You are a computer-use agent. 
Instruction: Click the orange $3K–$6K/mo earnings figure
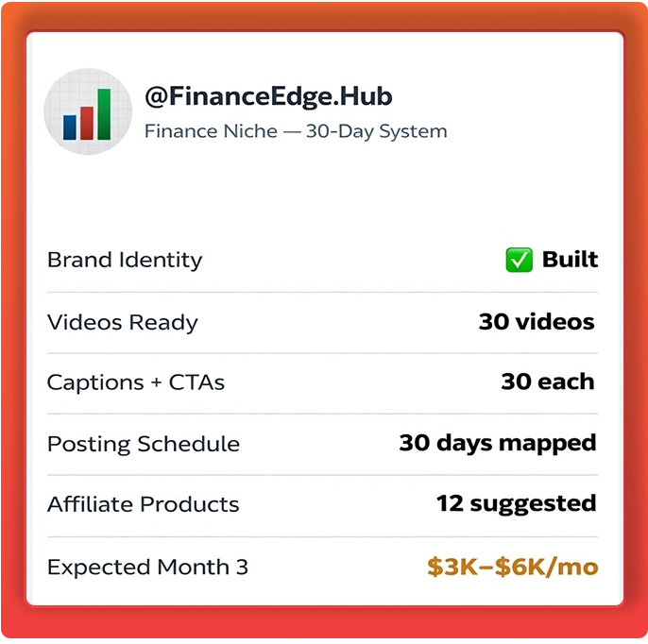[x=512, y=567]
